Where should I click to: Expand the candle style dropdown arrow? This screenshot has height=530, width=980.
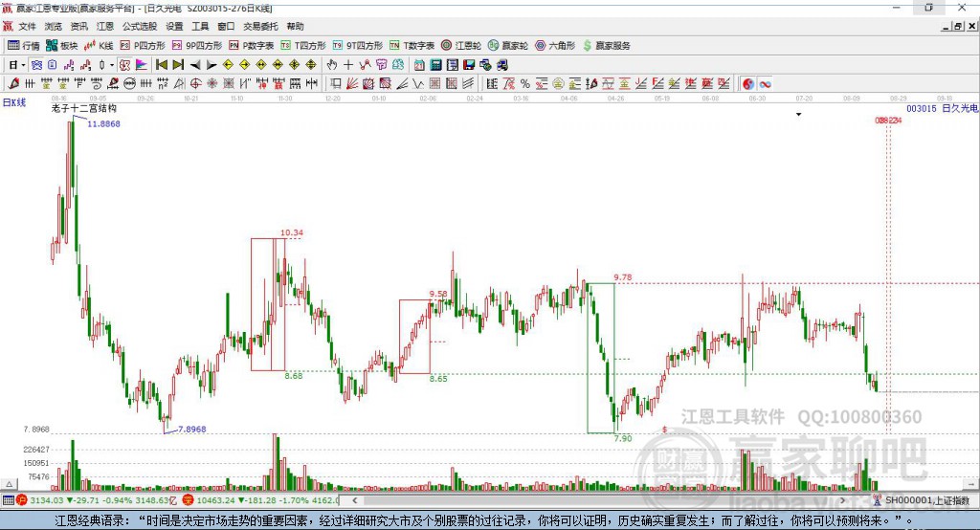112,65
